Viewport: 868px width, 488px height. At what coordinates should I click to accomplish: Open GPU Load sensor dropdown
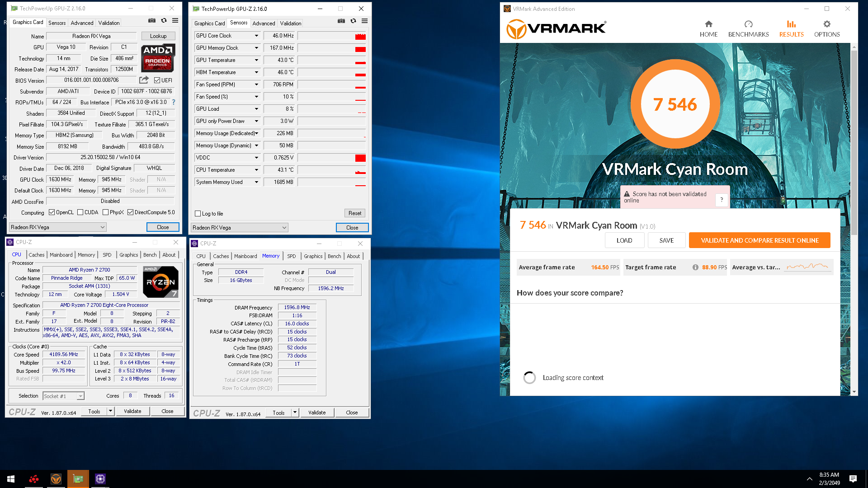pos(256,109)
